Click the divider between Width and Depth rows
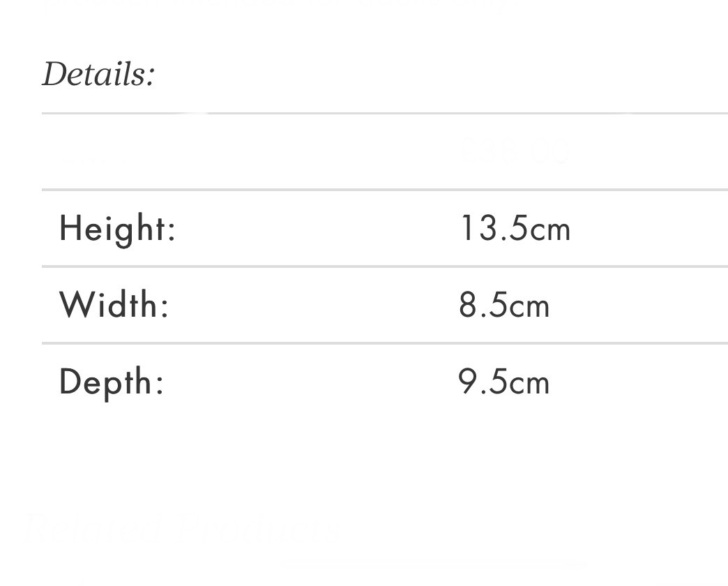The width and height of the screenshot is (728, 586). tap(384, 343)
